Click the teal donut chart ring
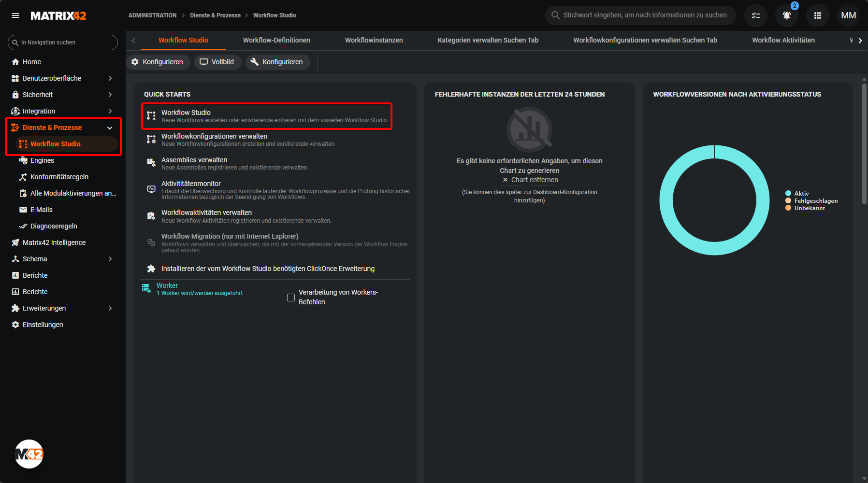868x483 pixels. coord(666,200)
